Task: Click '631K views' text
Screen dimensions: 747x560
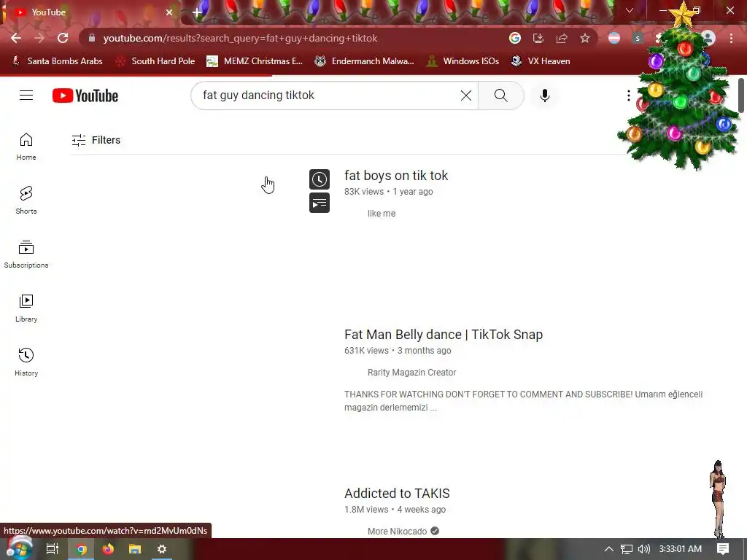Action: pyautogui.click(x=366, y=351)
